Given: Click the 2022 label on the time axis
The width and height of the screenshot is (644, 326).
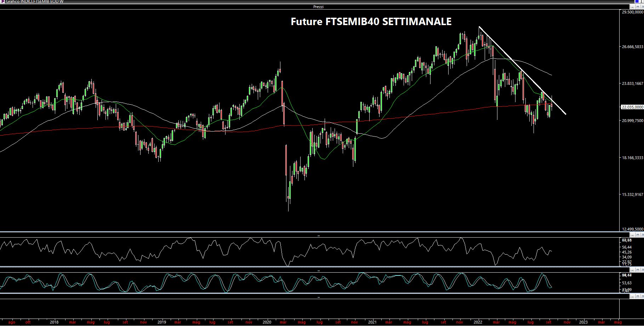Looking at the screenshot, I should click(x=478, y=322).
